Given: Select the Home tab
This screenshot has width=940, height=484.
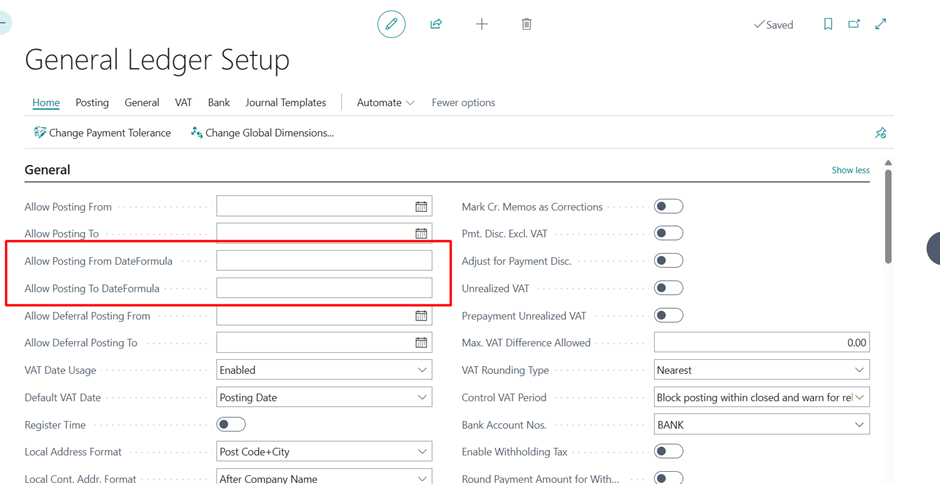Looking at the screenshot, I should pyautogui.click(x=46, y=103).
